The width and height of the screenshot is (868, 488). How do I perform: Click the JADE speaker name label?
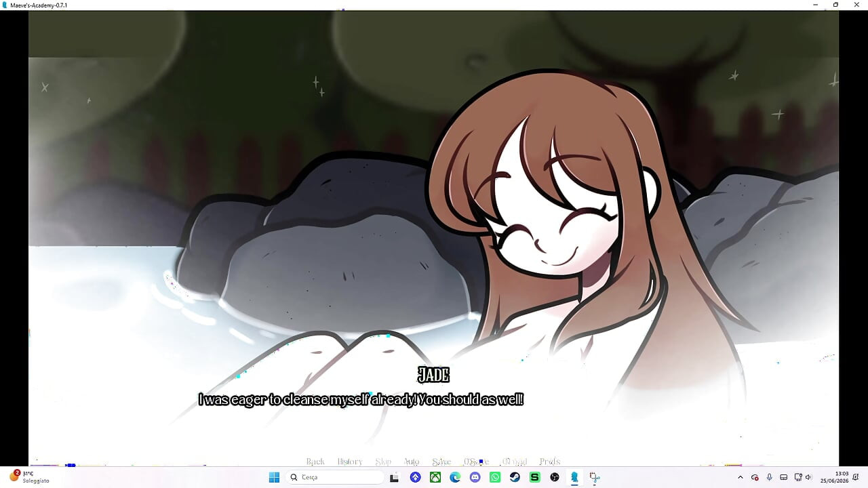pyautogui.click(x=433, y=375)
